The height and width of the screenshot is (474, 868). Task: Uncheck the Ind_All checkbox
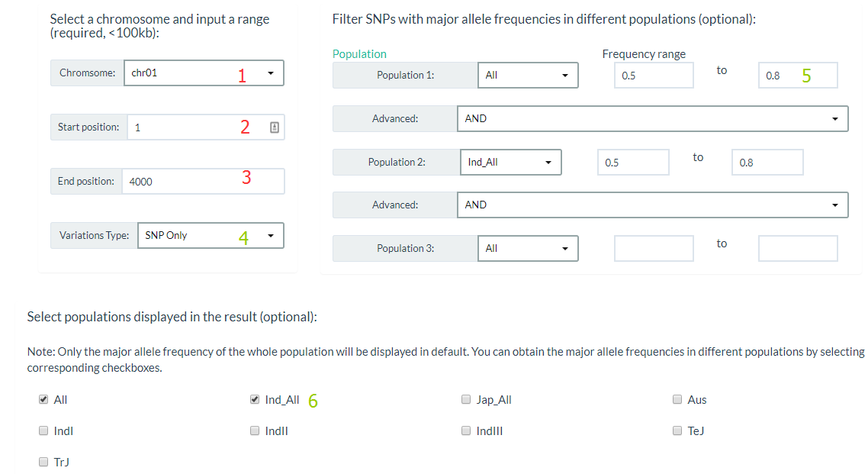point(255,399)
